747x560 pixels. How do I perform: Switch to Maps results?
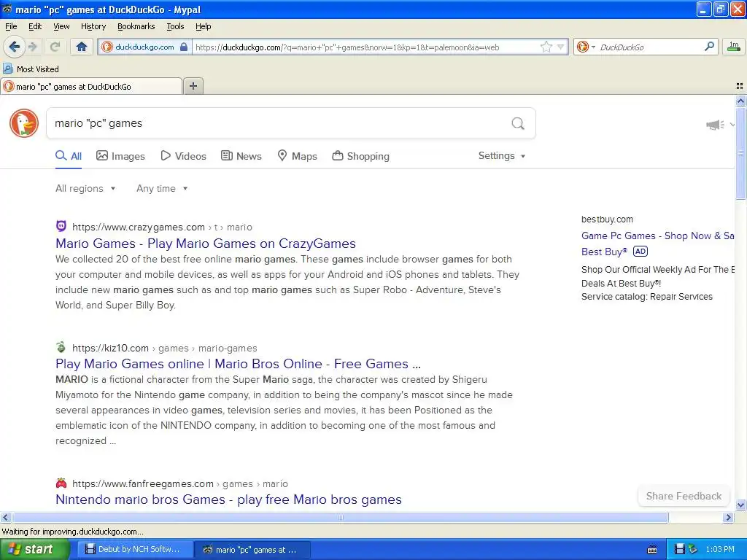298,156
